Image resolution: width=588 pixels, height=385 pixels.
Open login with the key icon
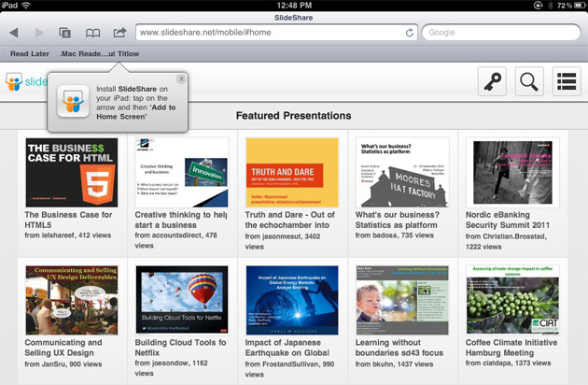492,81
